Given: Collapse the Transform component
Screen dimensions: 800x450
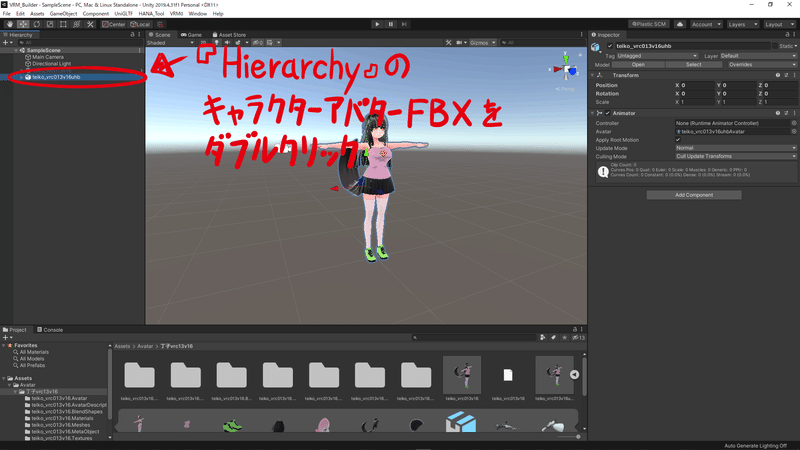Looking at the screenshot, I should pyautogui.click(x=592, y=76).
